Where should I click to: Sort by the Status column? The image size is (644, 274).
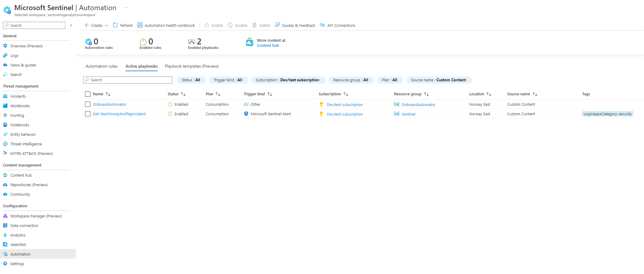176,94
